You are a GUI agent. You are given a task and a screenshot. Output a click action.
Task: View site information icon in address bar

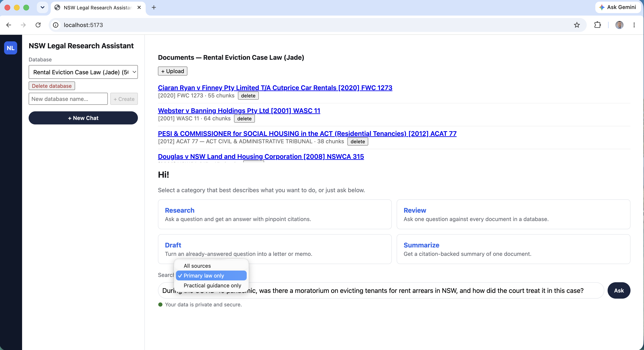click(56, 25)
